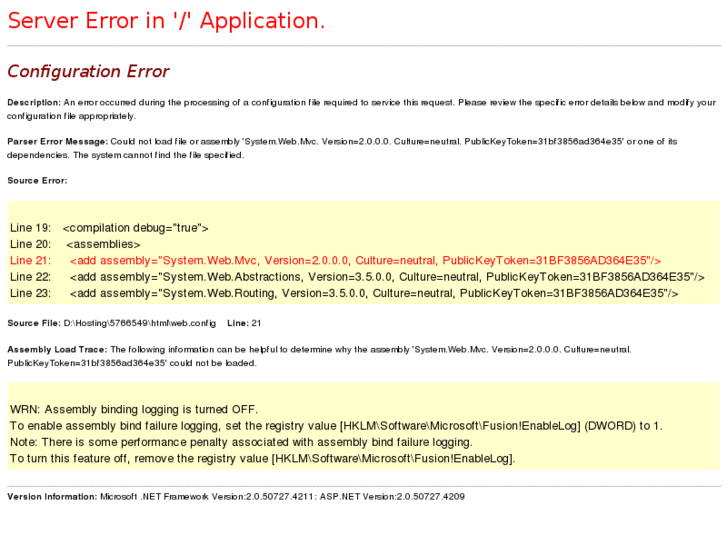Screen dimensions: 727x545
Task: Click the 'Source Error:' label
Action: [x=37, y=180]
